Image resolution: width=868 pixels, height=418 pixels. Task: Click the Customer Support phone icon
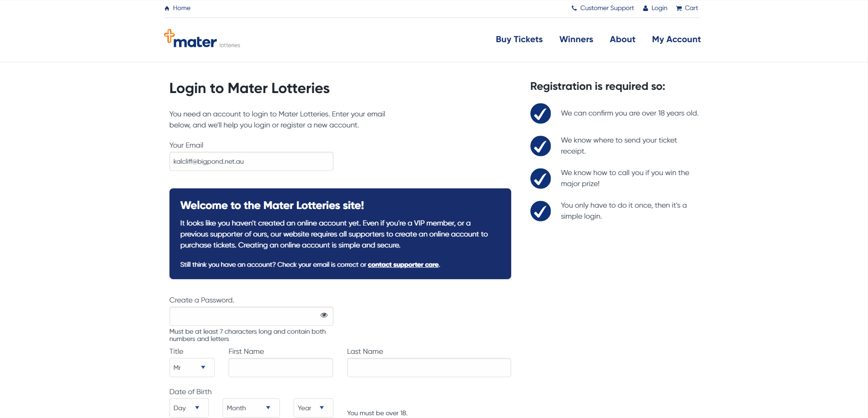(x=574, y=8)
